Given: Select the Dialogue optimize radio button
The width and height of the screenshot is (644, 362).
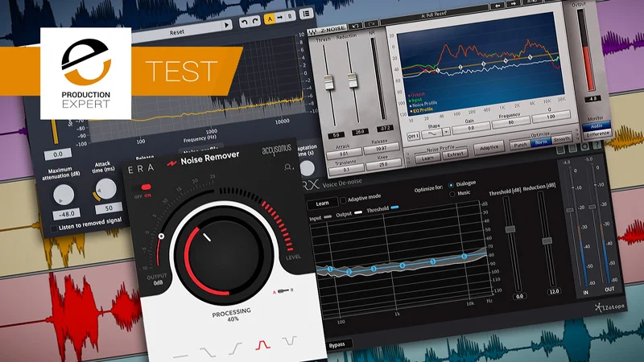Looking at the screenshot, I should coord(451,185).
